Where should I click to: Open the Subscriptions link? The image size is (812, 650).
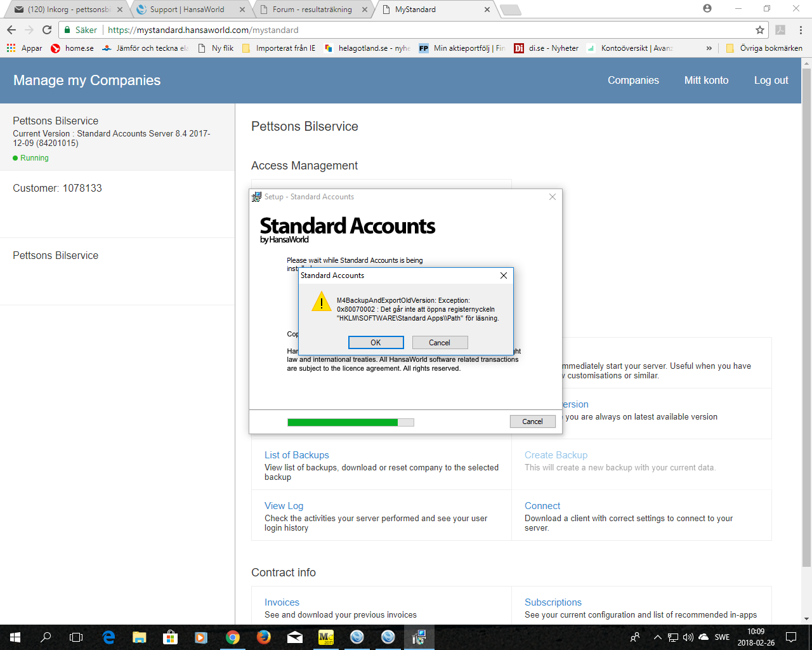553,602
